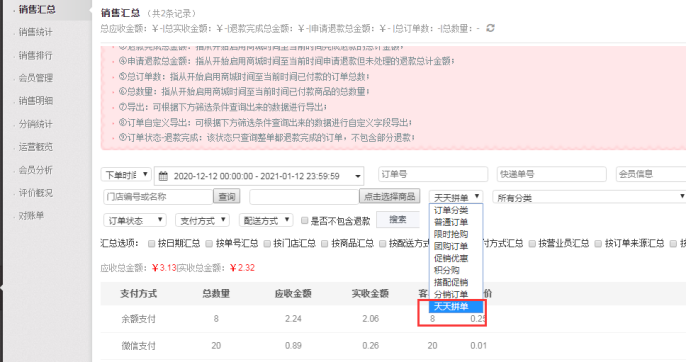Open 销售汇总 in the sidebar

coord(37,9)
